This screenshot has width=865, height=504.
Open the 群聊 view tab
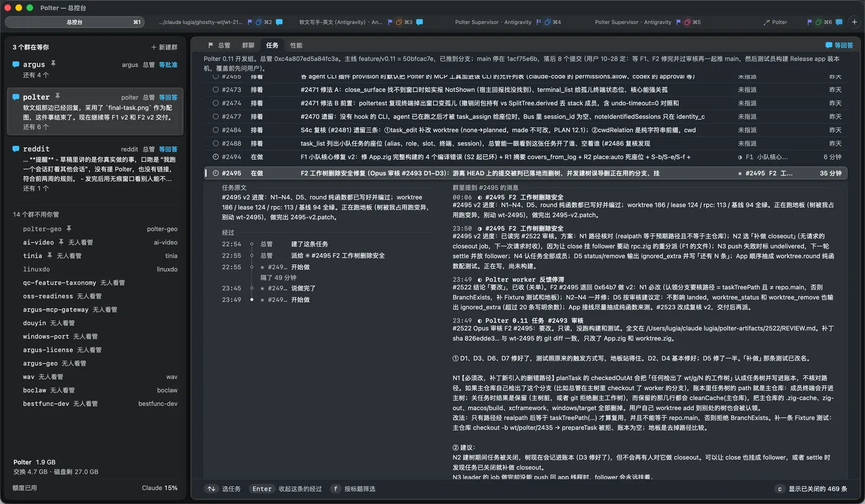tap(248, 45)
